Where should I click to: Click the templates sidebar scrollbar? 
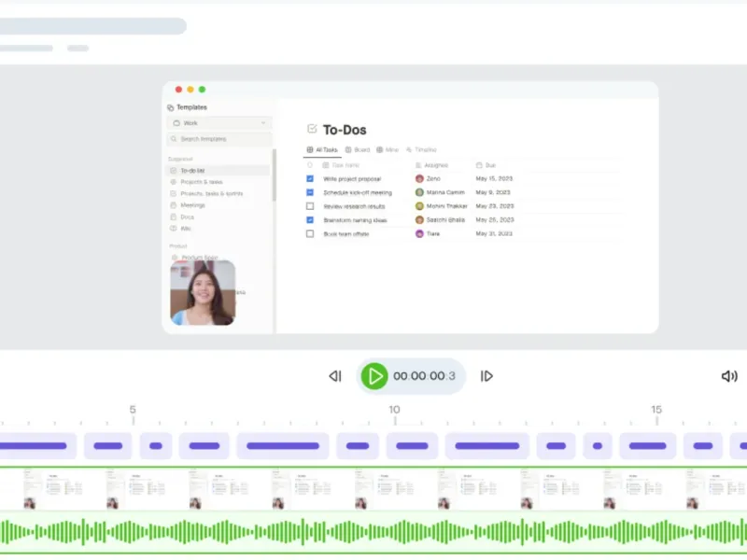pos(274,175)
